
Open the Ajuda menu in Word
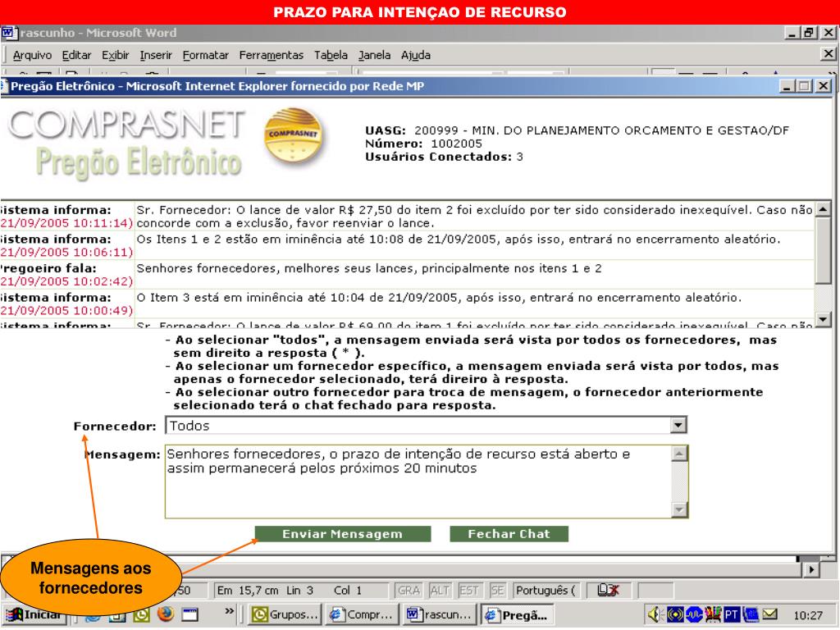416,55
